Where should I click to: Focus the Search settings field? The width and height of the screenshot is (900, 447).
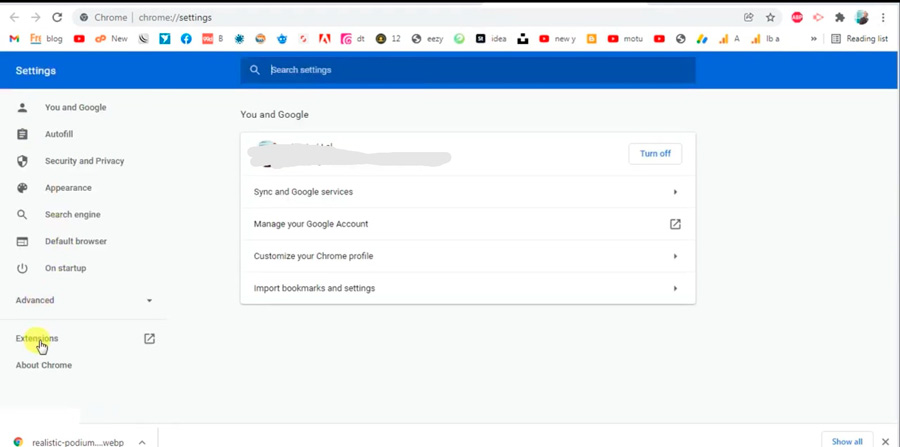[468, 70]
